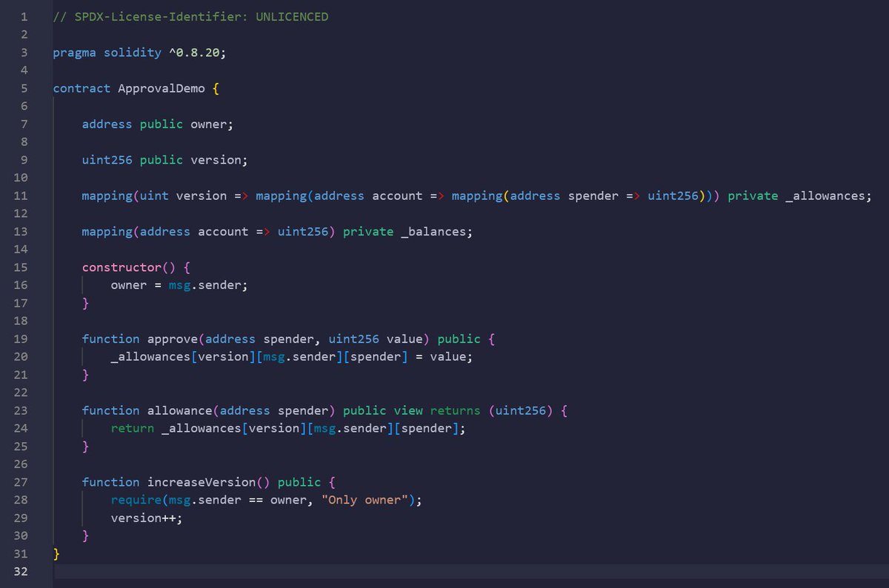The image size is (889, 588).
Task: Click 'public' in the approve function signature
Action: coord(459,339)
